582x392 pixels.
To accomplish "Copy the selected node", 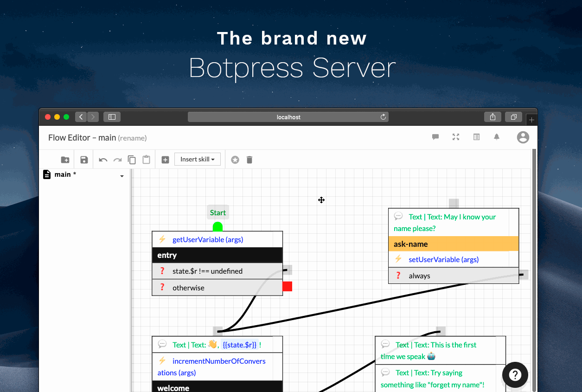I will point(132,160).
